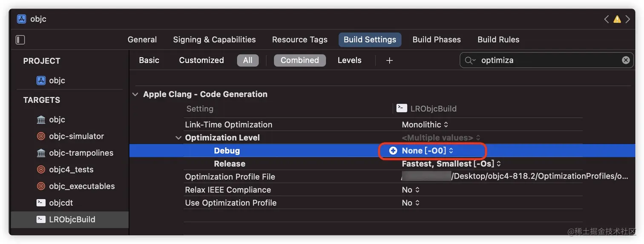Clear the search field text
The image size is (644, 244).
coord(626,60)
